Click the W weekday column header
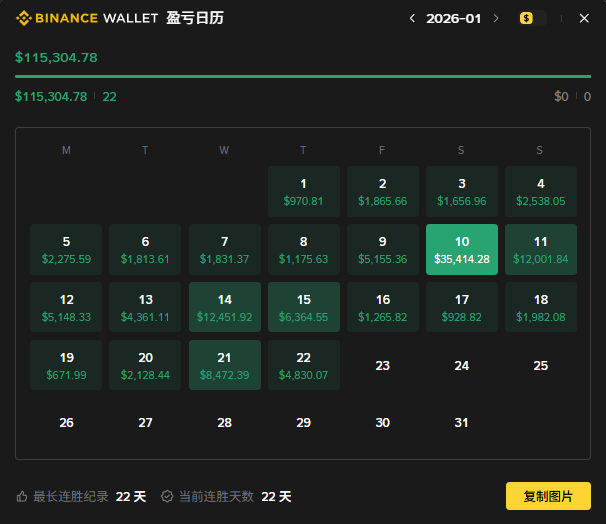 click(x=224, y=150)
